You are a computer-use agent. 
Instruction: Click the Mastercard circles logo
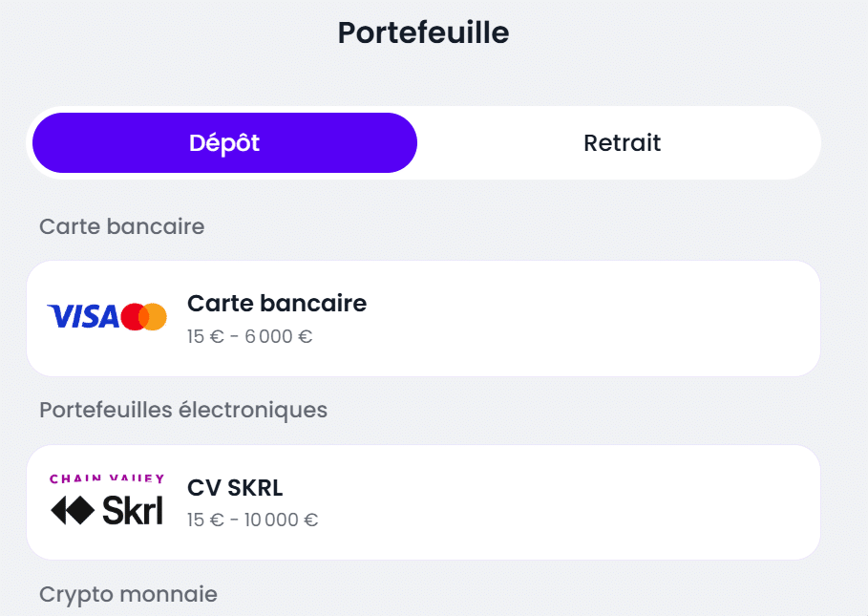pos(144,316)
